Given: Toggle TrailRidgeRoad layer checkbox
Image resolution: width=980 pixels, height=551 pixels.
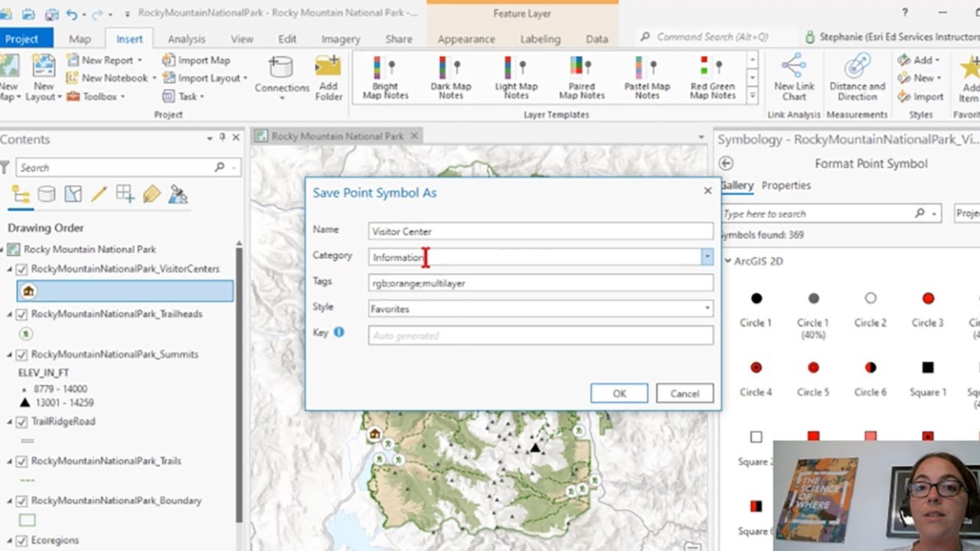Looking at the screenshot, I should [x=21, y=422].
